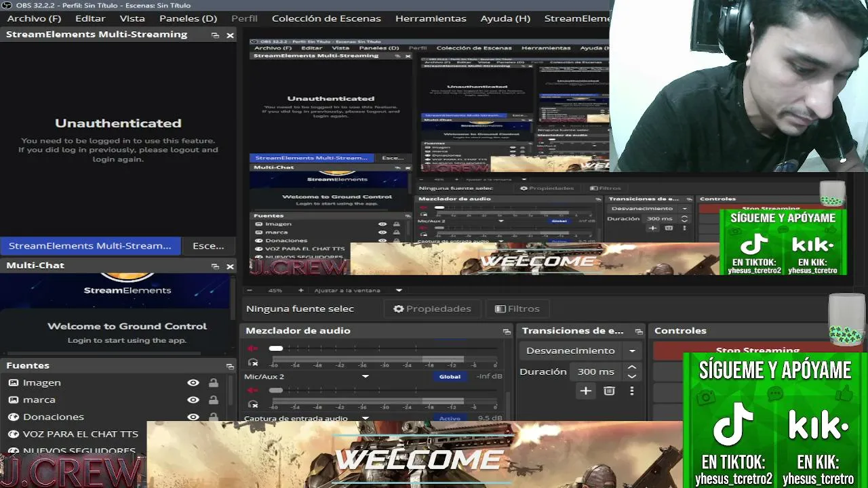Switch to the StreamElements Multi-Stream dock tab
868x488 pixels.
point(90,246)
